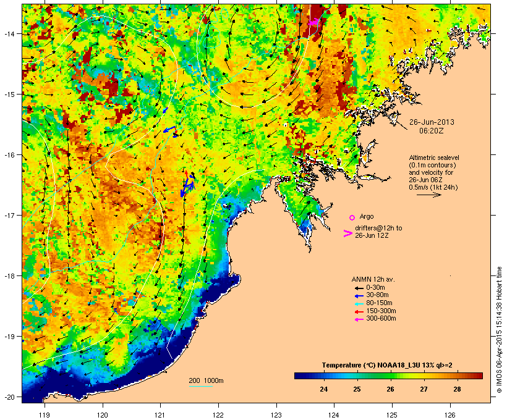Click the latitude axis label -19
Image resolution: width=507 pixels, height=420 pixels.
coord(9,337)
